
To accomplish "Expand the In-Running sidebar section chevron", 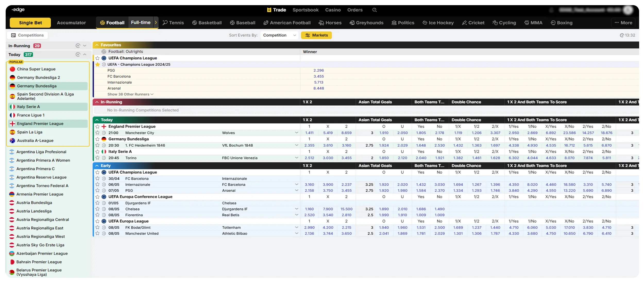I will [x=85, y=46].
